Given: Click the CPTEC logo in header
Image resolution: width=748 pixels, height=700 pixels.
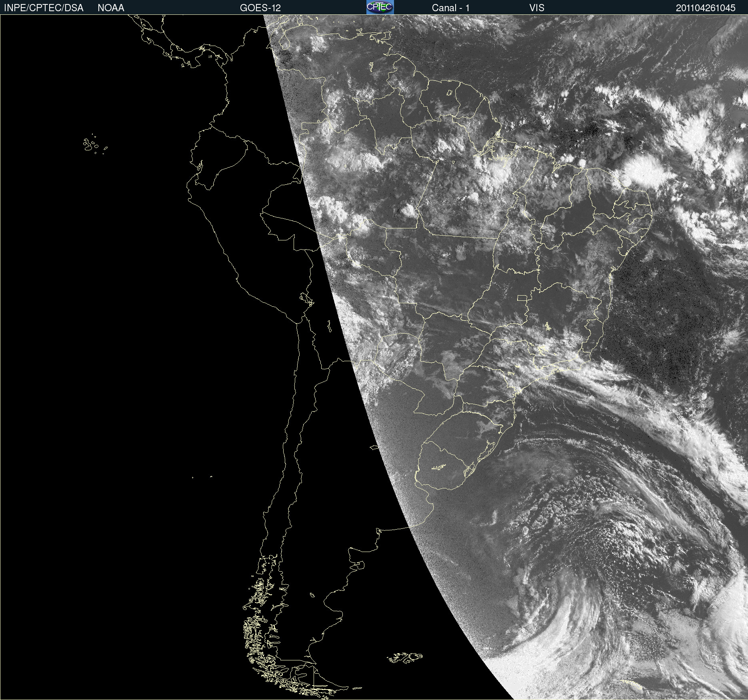Looking at the screenshot, I should [380, 7].
